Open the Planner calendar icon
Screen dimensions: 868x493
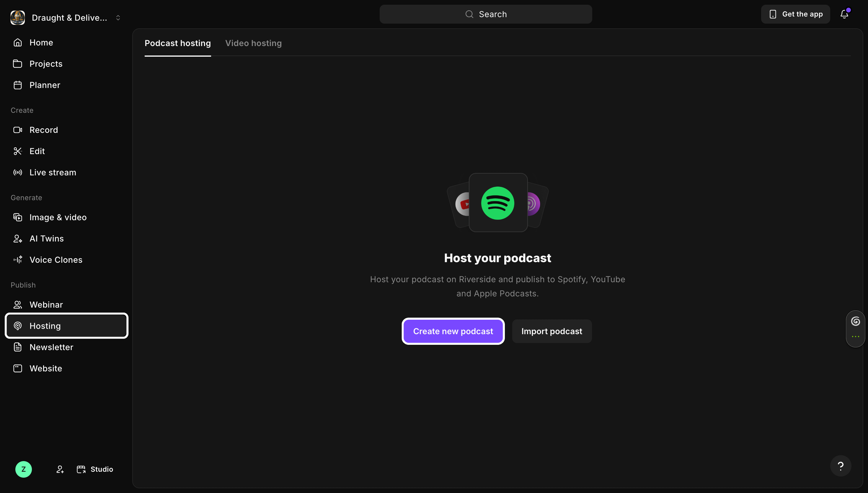pyautogui.click(x=18, y=85)
